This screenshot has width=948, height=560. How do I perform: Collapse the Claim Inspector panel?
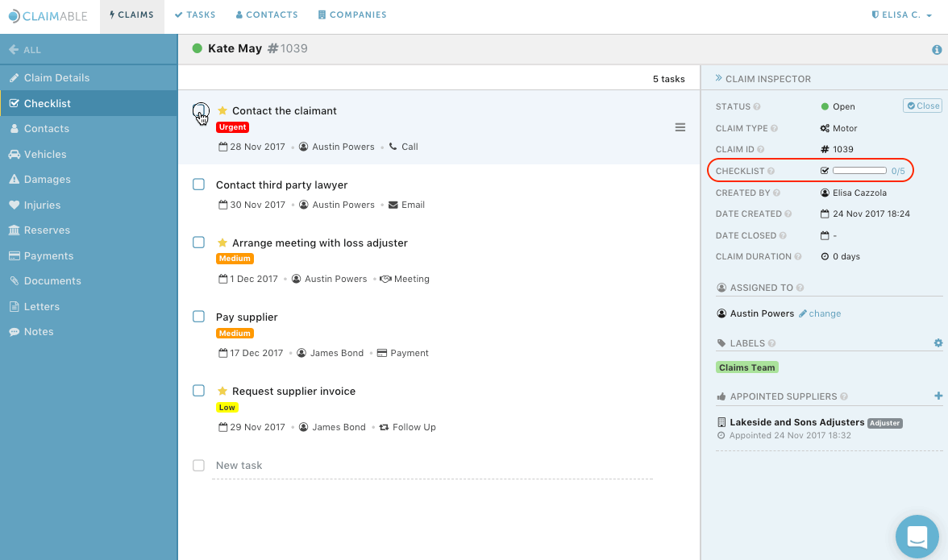point(718,79)
